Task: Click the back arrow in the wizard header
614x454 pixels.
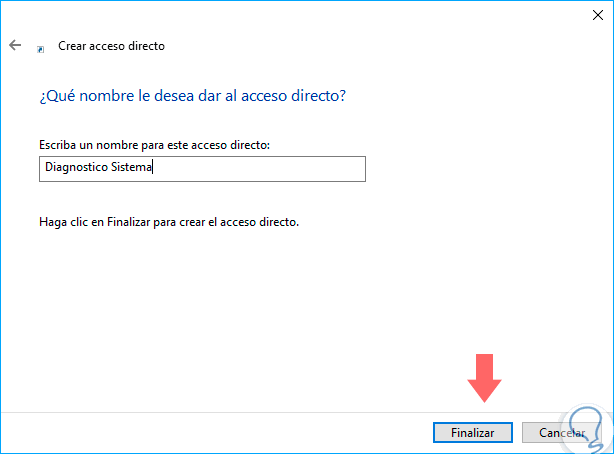Action: [15, 46]
